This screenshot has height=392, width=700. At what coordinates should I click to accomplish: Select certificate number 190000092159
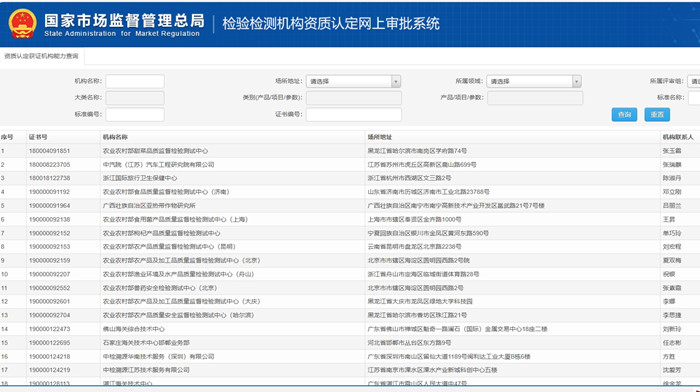49,261
